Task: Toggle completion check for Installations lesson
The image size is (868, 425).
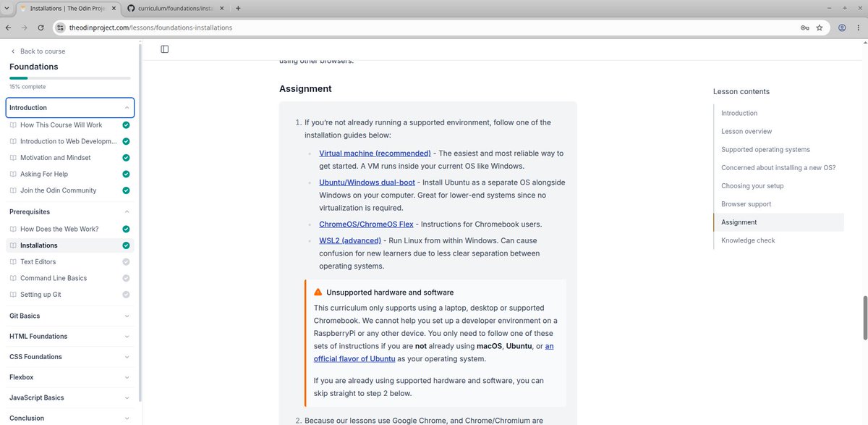Action: [126, 245]
